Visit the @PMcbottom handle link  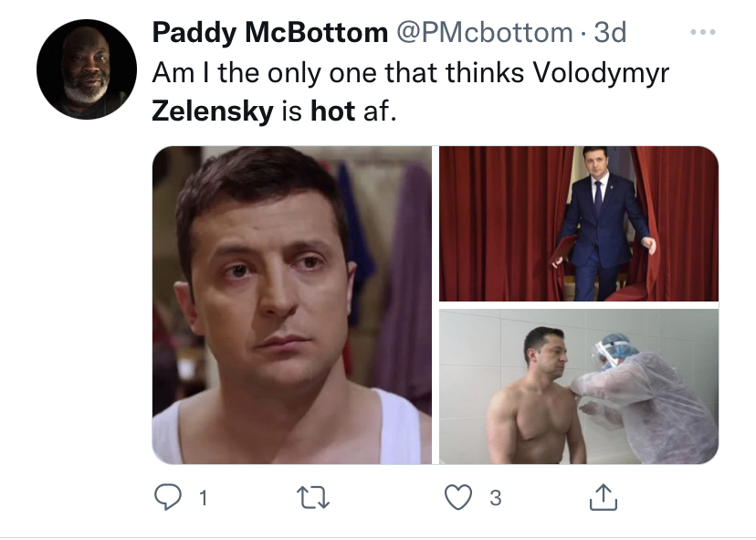point(483,34)
